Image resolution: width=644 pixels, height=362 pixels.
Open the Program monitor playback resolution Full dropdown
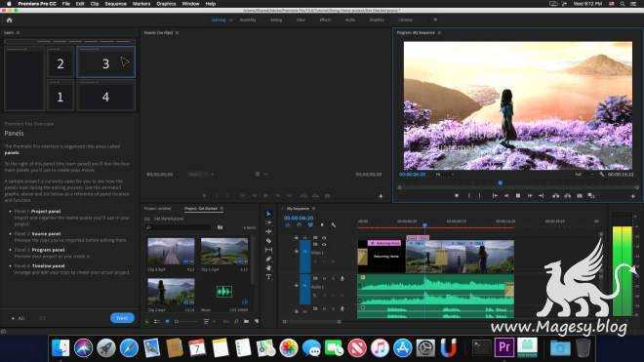pos(584,175)
